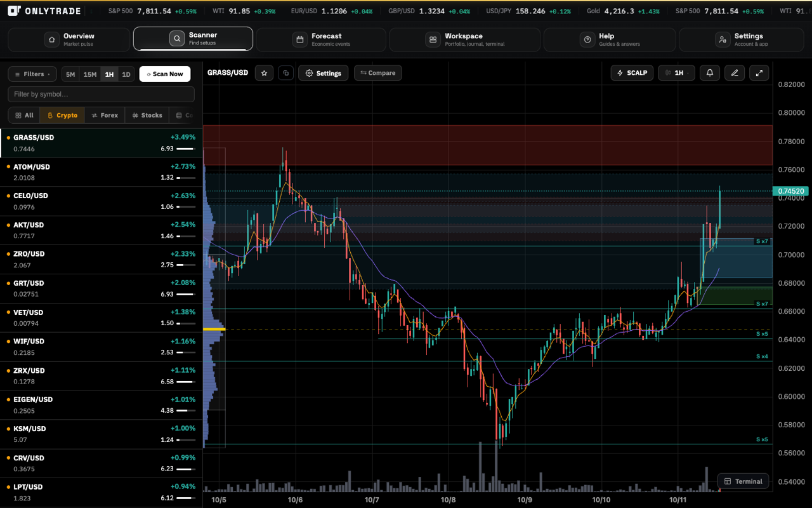Open GRT/USD from the scanner list
The height and width of the screenshot is (508, 812).
pyautogui.click(x=101, y=289)
